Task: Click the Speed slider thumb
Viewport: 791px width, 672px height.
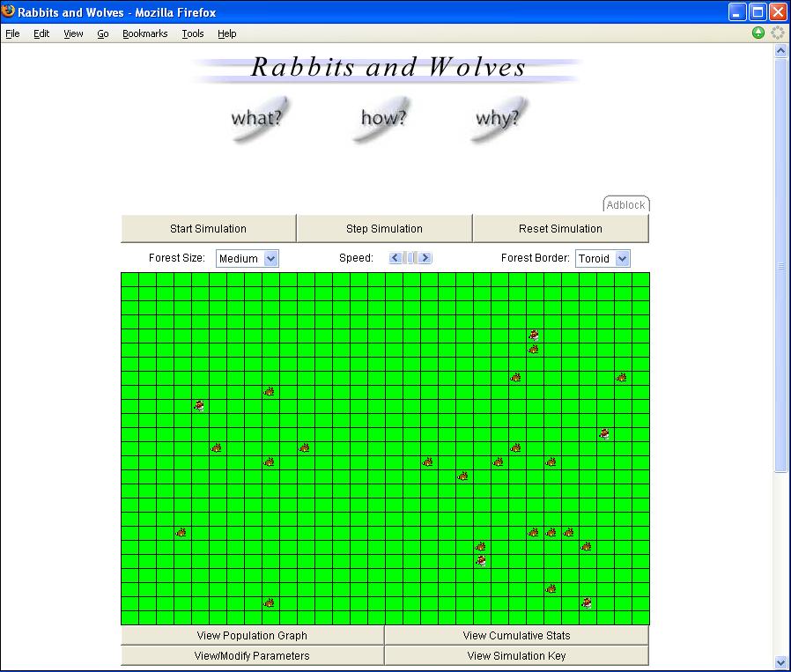Action: 411,258
